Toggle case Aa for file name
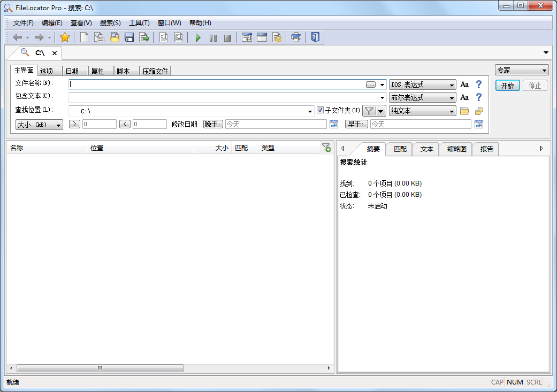 tap(464, 84)
